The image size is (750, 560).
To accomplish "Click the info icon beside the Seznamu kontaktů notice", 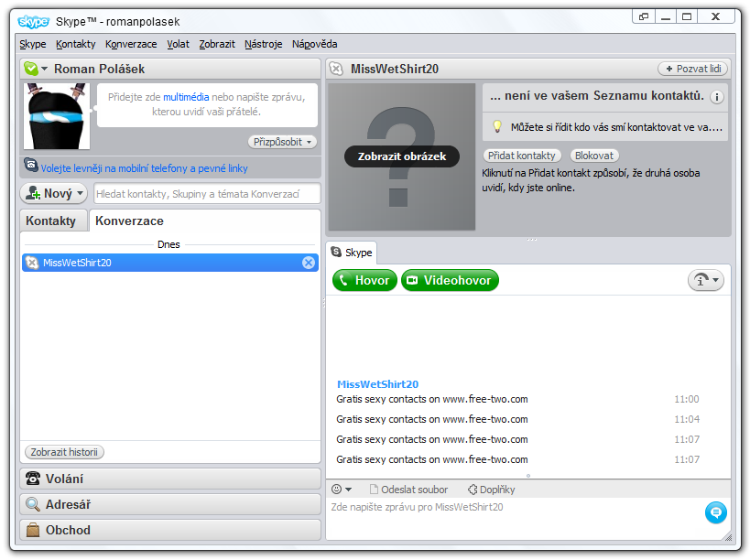I will (x=716, y=97).
